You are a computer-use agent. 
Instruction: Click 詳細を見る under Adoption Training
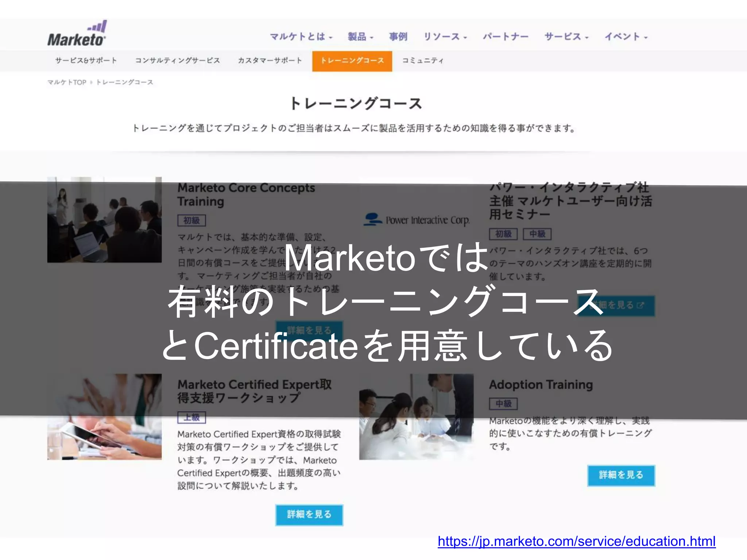click(x=621, y=475)
